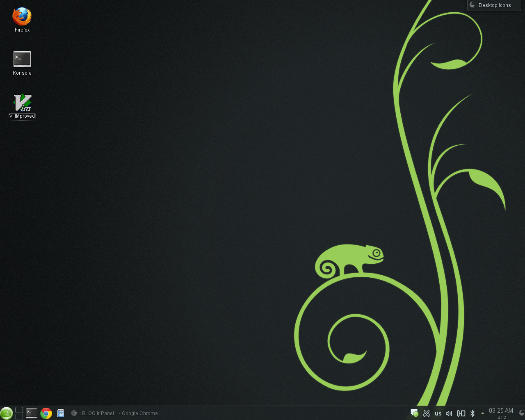Switch to the bottom virtual desktop in pager

[19, 417]
